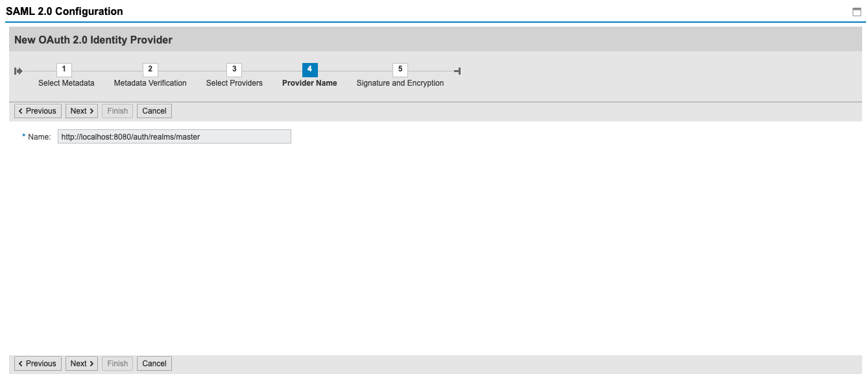The height and width of the screenshot is (376, 868).
Task: Focus the provider Name input field
Action: 175,136
